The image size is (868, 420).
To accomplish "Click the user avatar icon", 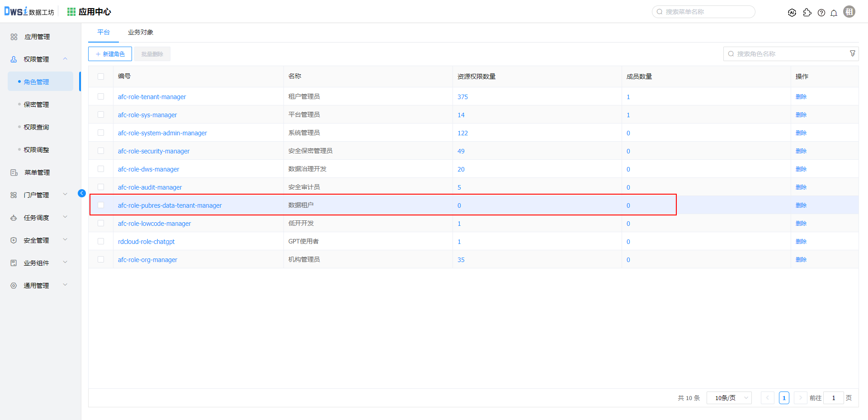I will 849,12.
